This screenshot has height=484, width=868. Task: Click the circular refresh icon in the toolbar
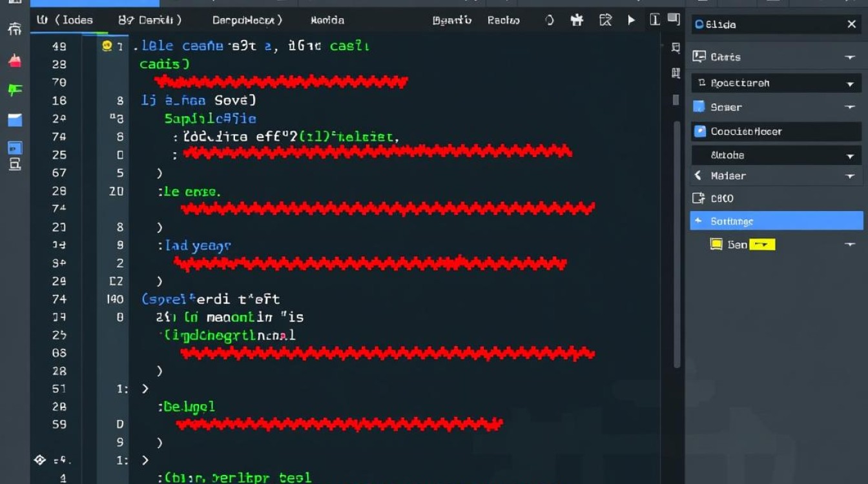tap(550, 21)
